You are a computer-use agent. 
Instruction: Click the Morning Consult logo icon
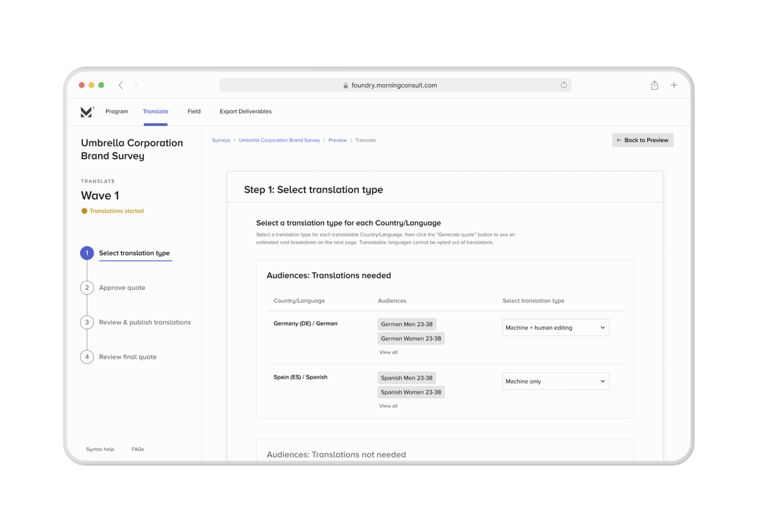(87, 112)
